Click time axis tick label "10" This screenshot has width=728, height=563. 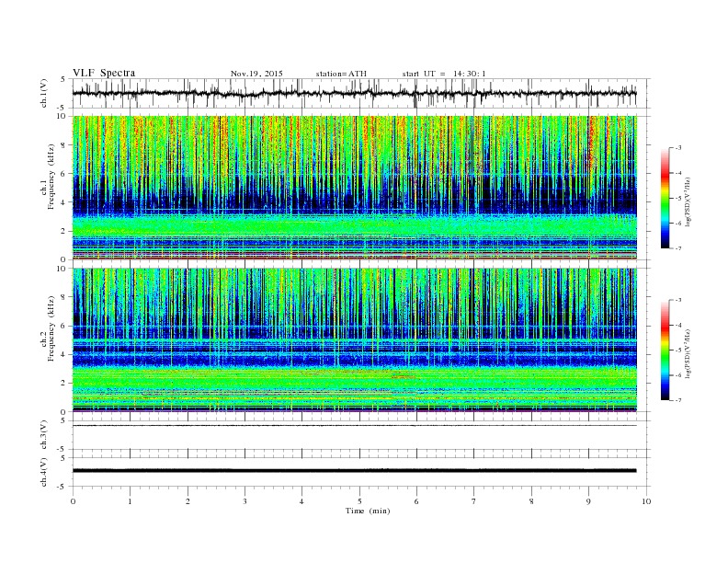(646, 501)
